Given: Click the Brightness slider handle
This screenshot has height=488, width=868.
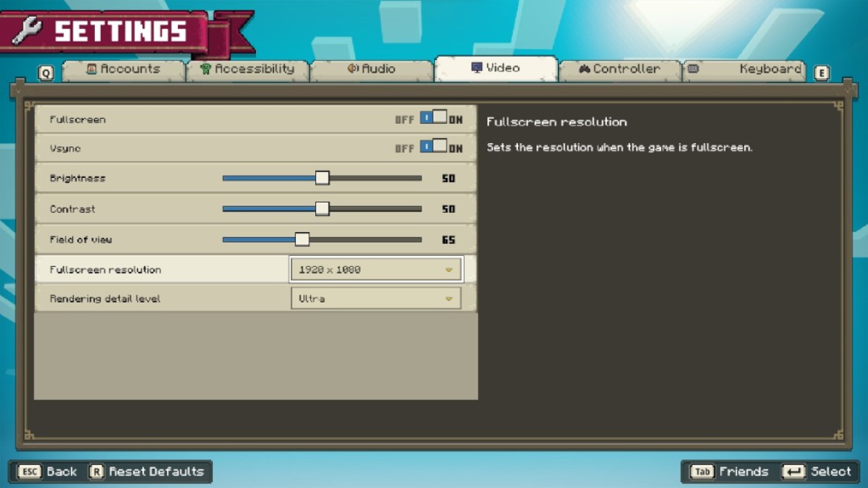Looking at the screenshot, I should tap(321, 177).
